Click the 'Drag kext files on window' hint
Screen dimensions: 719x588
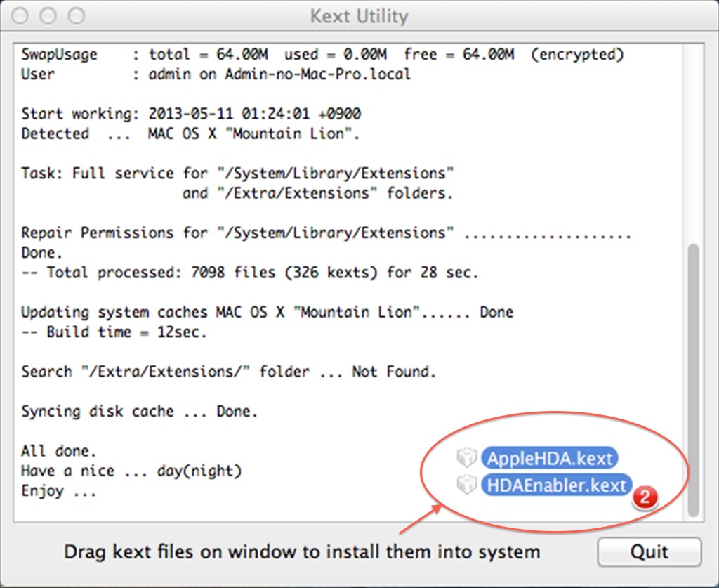tap(302, 551)
